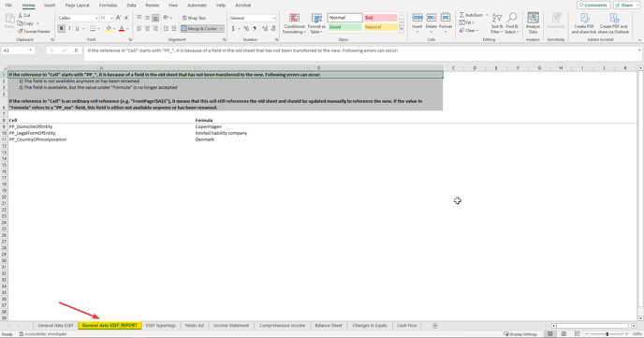Align text right in cell

155,29
